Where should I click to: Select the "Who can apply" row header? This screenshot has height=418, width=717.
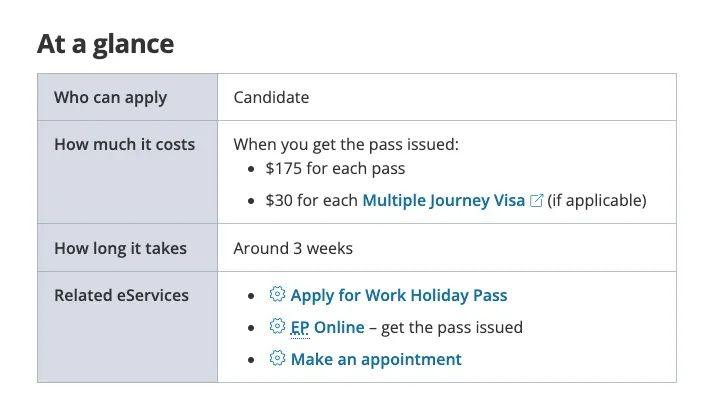tap(110, 98)
